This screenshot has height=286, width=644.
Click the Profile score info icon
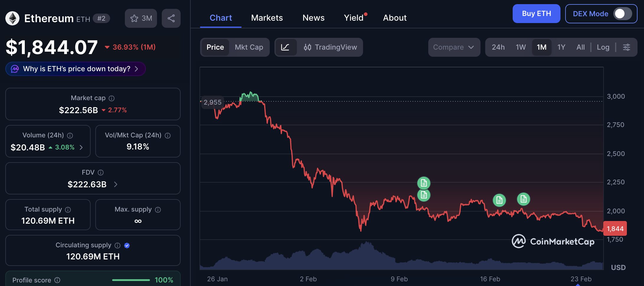(58, 280)
